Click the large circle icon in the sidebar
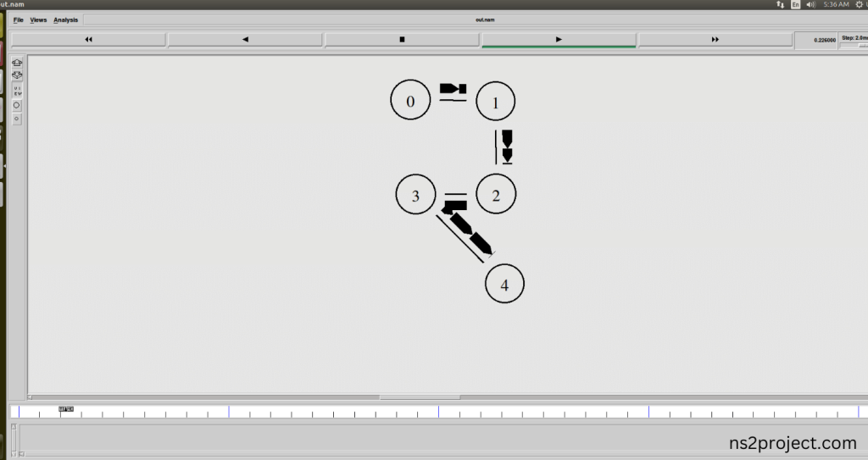The height and width of the screenshot is (460, 868). coord(17,105)
